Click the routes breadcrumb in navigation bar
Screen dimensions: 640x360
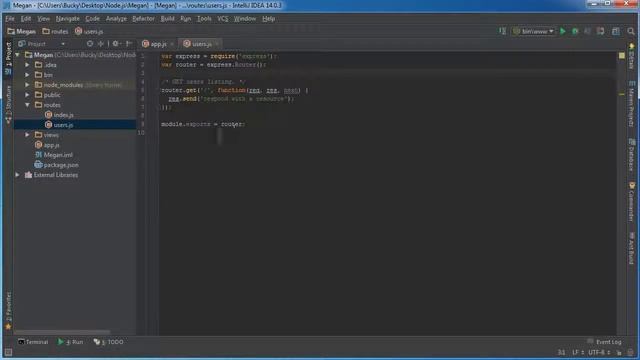[x=56, y=31]
